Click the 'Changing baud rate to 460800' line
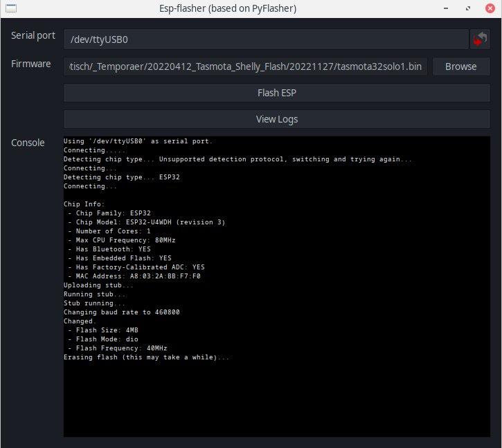This screenshot has height=448, width=502. (122, 312)
